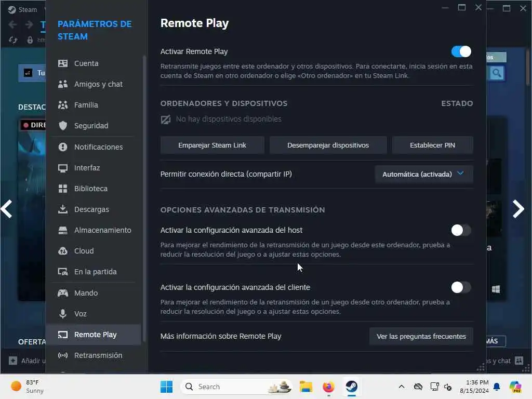Turn off the Activar Remote Play switch
Screen dimensions: 532x399
click(461, 51)
